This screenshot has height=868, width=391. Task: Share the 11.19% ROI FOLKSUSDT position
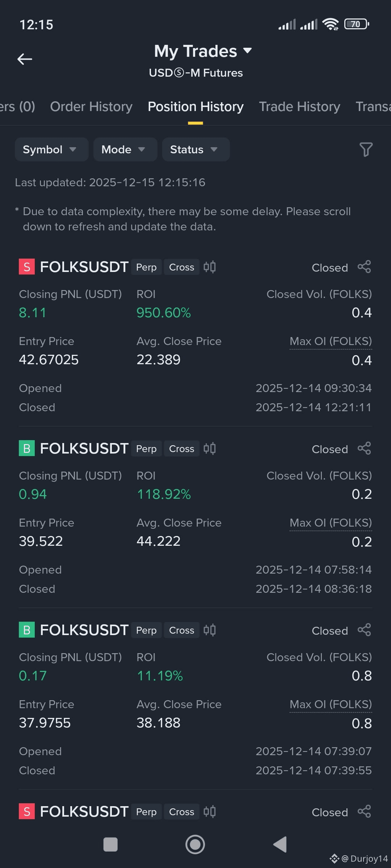point(364,630)
